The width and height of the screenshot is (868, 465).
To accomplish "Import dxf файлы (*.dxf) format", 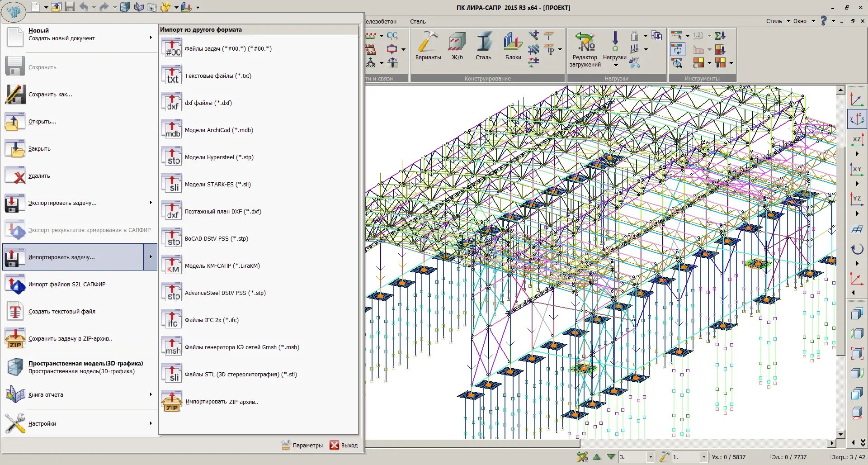I will click(208, 103).
